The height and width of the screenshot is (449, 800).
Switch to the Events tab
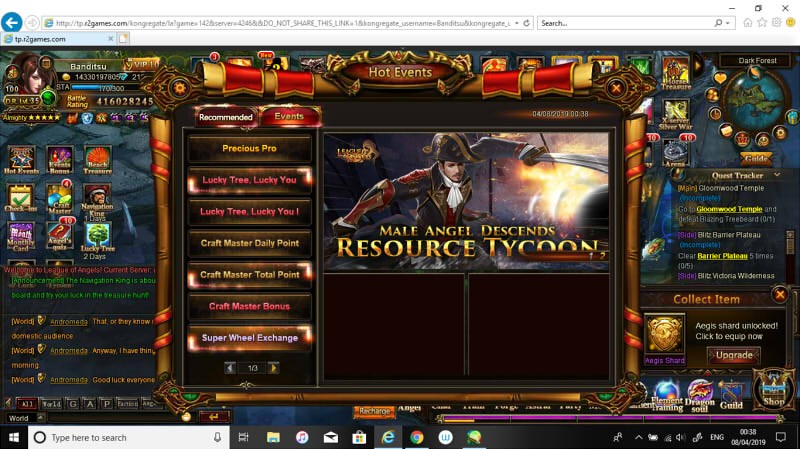(x=289, y=117)
